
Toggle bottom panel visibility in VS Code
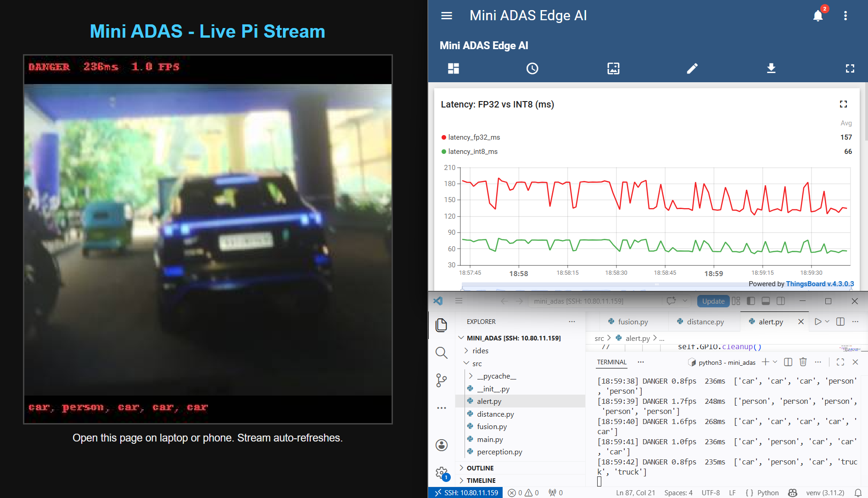pos(766,301)
